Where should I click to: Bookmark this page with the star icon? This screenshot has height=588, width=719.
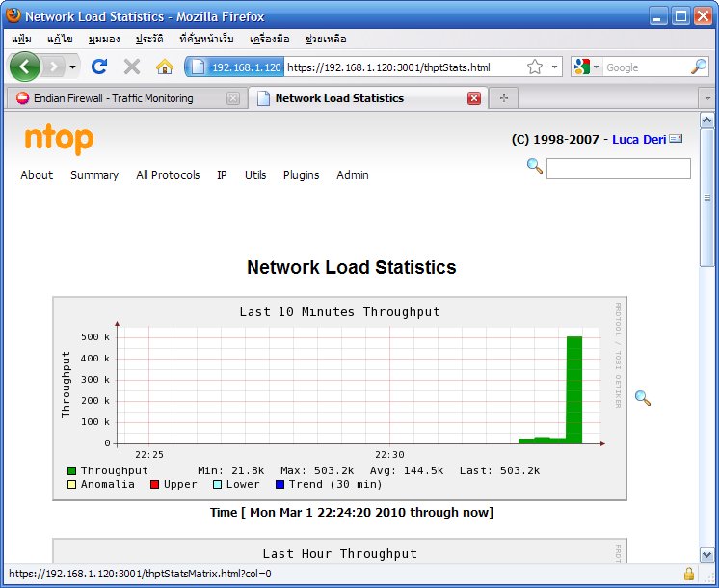coord(535,67)
